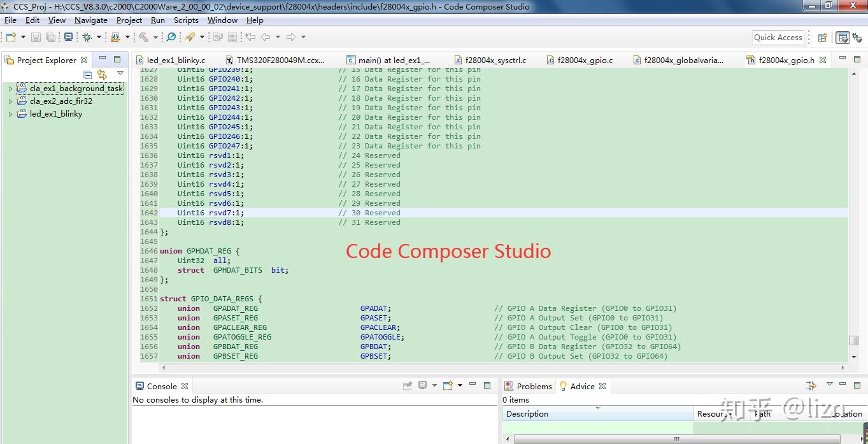Switch to the f28004x_gpio.c tab
868x444 pixels.
pos(580,60)
